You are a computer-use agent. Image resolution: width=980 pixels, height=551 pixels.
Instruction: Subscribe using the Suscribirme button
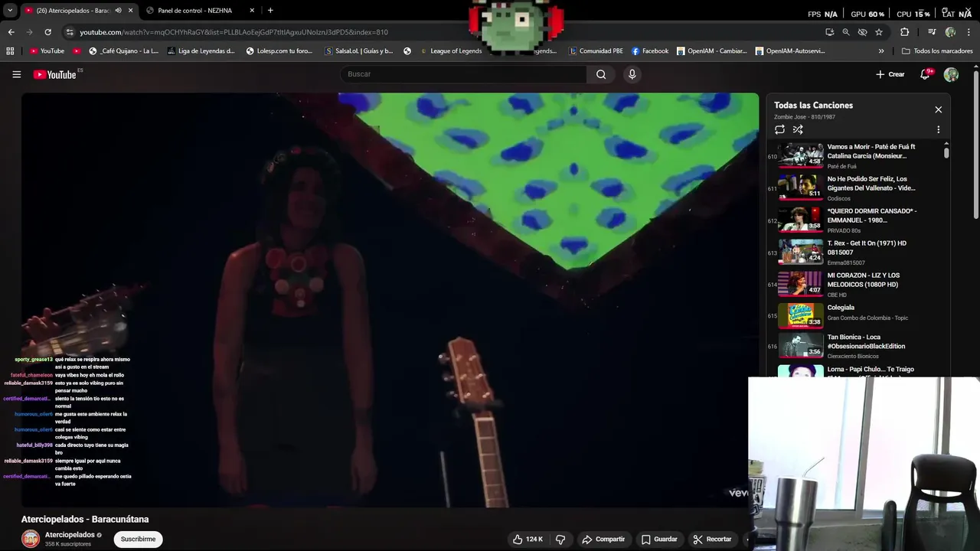click(x=138, y=539)
